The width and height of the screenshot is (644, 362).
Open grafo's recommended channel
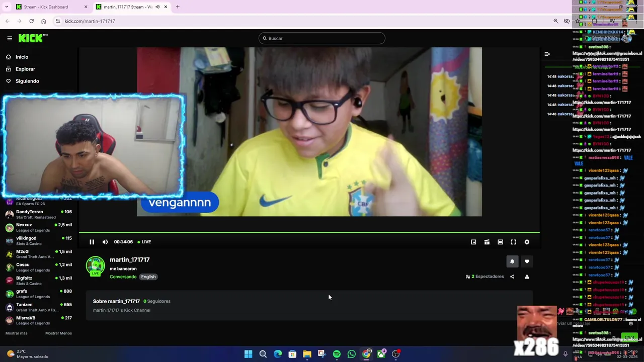[39, 294]
